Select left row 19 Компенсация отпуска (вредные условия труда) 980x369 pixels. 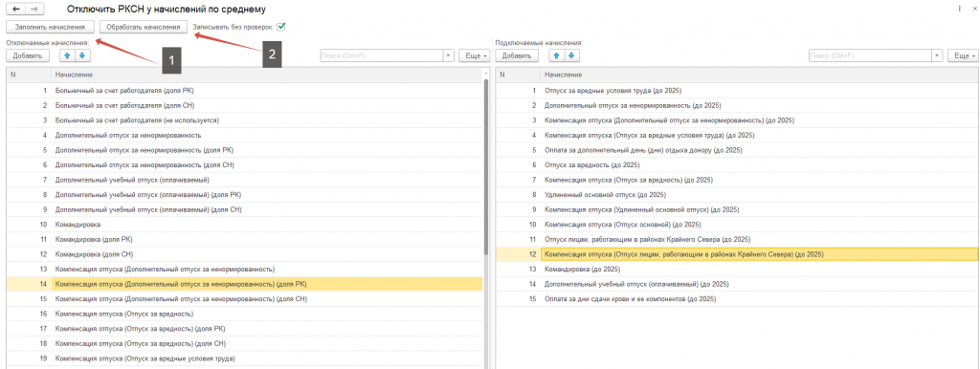coord(245,359)
